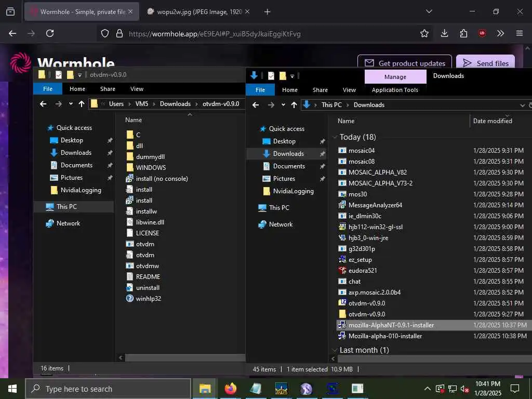Image resolution: width=532 pixels, height=399 pixels.
Task: Select Network in Downloads window sidebar
Action: tap(281, 224)
